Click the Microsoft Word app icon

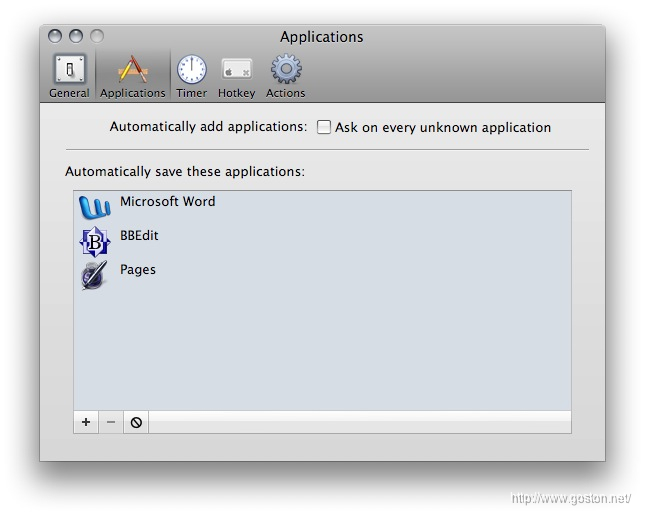pos(94,207)
